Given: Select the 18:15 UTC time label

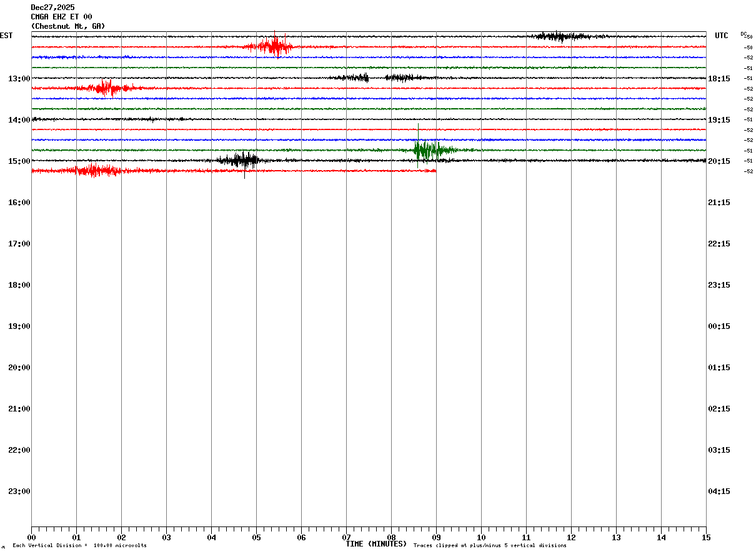Looking at the screenshot, I should pyautogui.click(x=719, y=79).
